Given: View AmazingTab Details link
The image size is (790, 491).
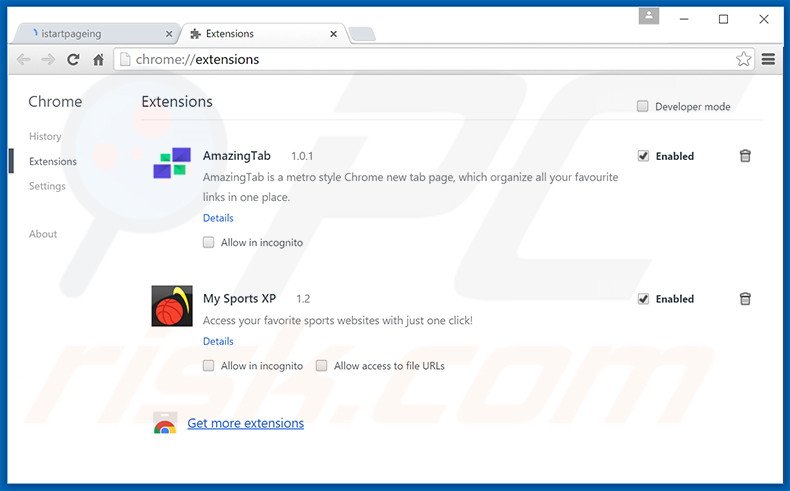Looking at the screenshot, I should coord(218,218).
